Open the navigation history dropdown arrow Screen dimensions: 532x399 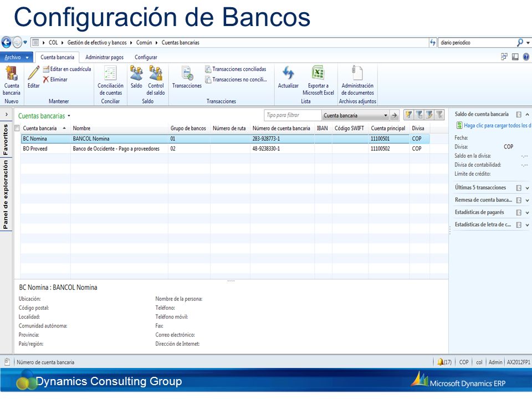click(25, 43)
